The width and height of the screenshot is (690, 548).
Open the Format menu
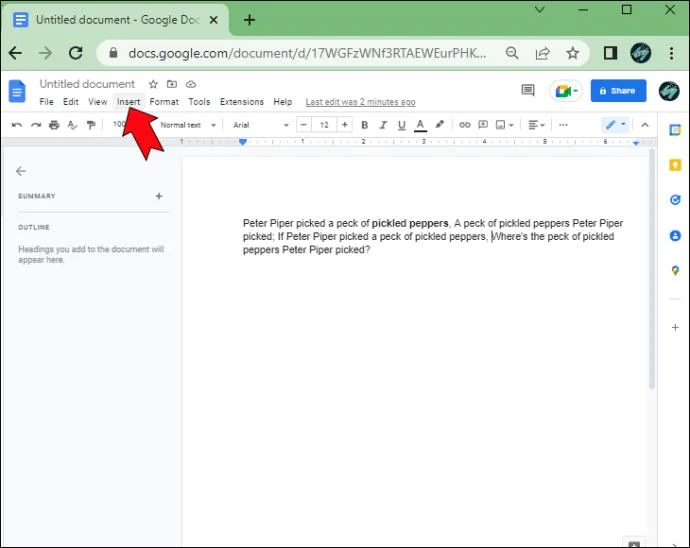(164, 102)
